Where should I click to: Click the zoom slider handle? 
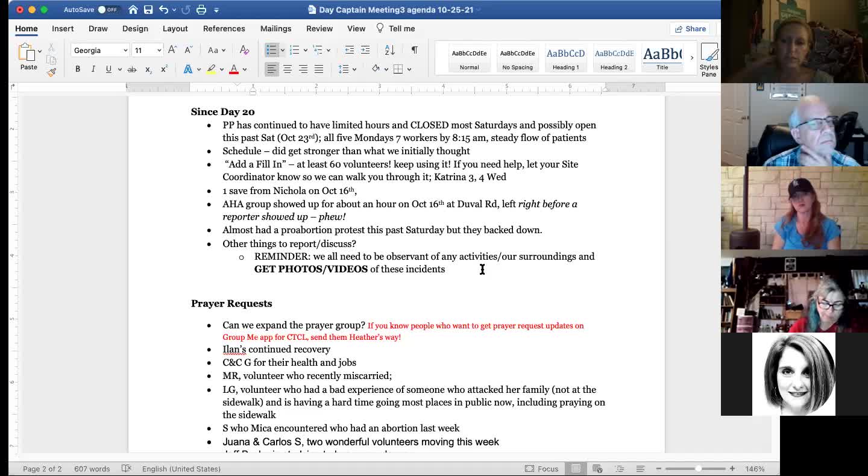(698, 469)
